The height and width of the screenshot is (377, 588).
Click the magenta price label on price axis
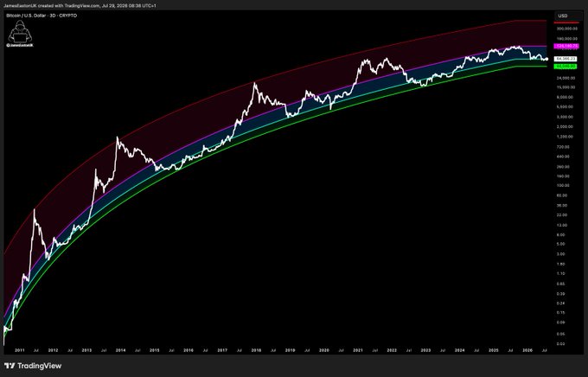tap(566, 46)
